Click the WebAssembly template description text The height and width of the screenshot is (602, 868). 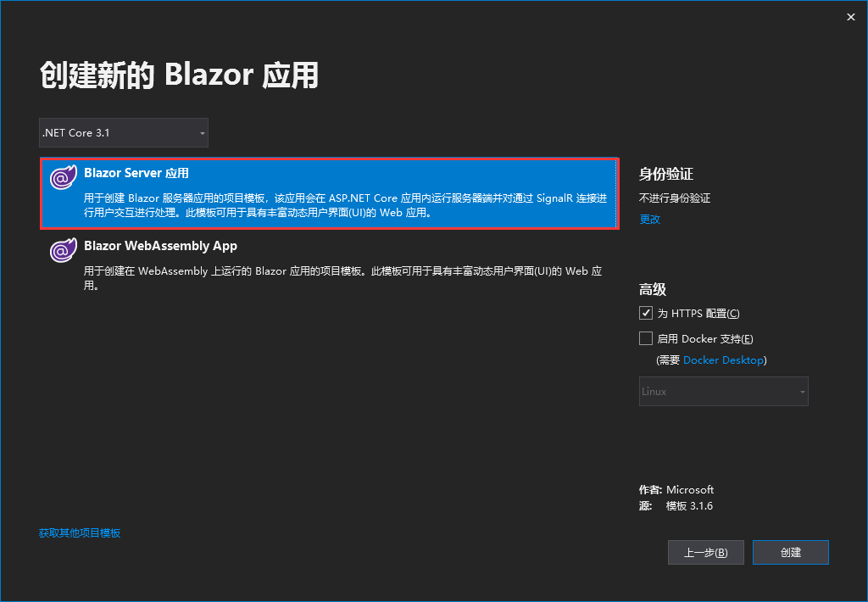click(x=342, y=278)
